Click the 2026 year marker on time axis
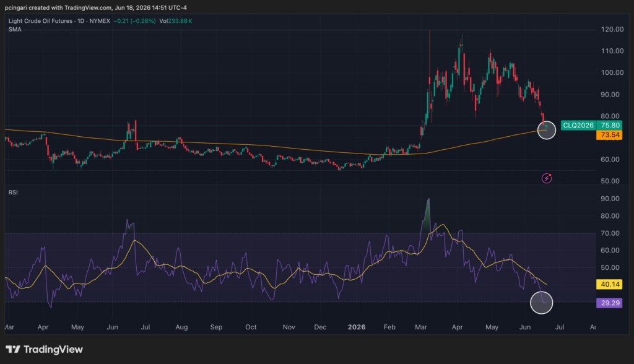This screenshot has width=634, height=364. pyautogui.click(x=357, y=327)
